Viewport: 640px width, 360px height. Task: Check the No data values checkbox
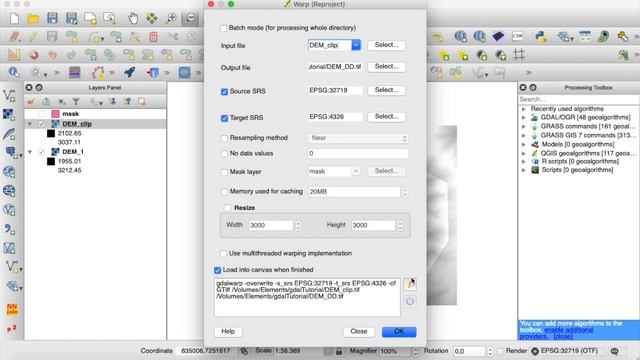point(224,154)
